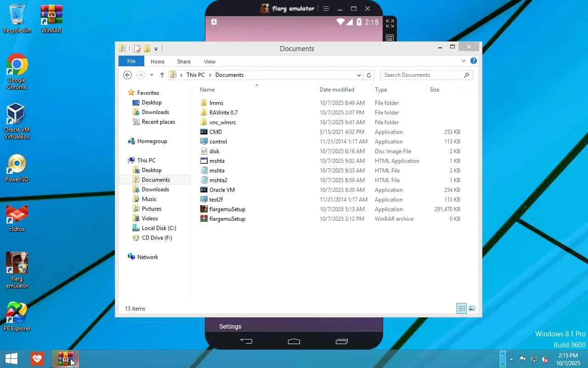Click This PC in the address bar breadcrumb
This screenshot has height=368, width=588.
tap(195, 75)
